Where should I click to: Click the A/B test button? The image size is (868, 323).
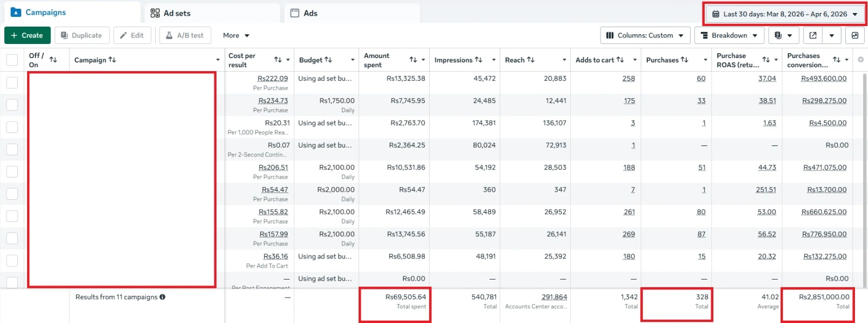pos(185,35)
